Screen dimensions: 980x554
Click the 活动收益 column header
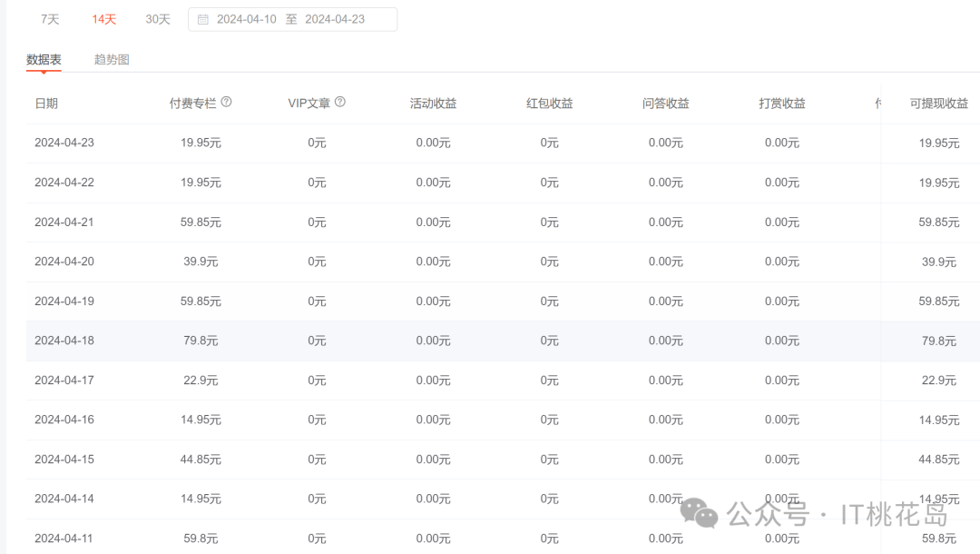[x=433, y=103]
